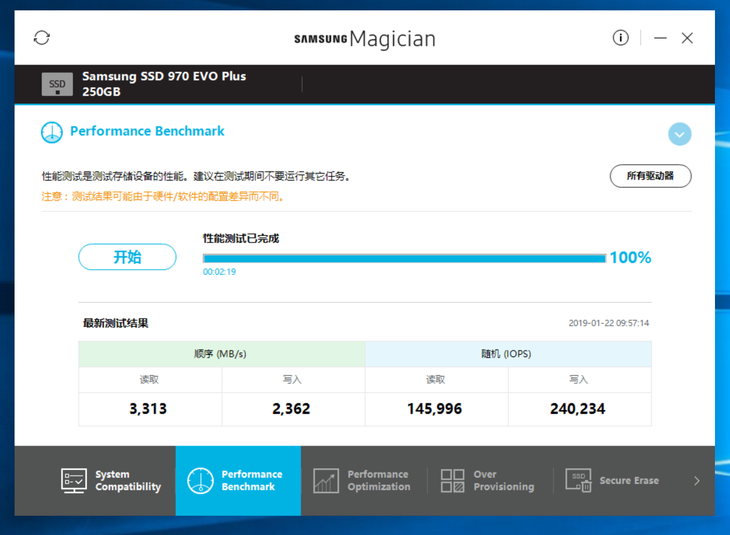730x535 pixels.
Task: Open Over Provisioning tab
Action: click(490, 481)
